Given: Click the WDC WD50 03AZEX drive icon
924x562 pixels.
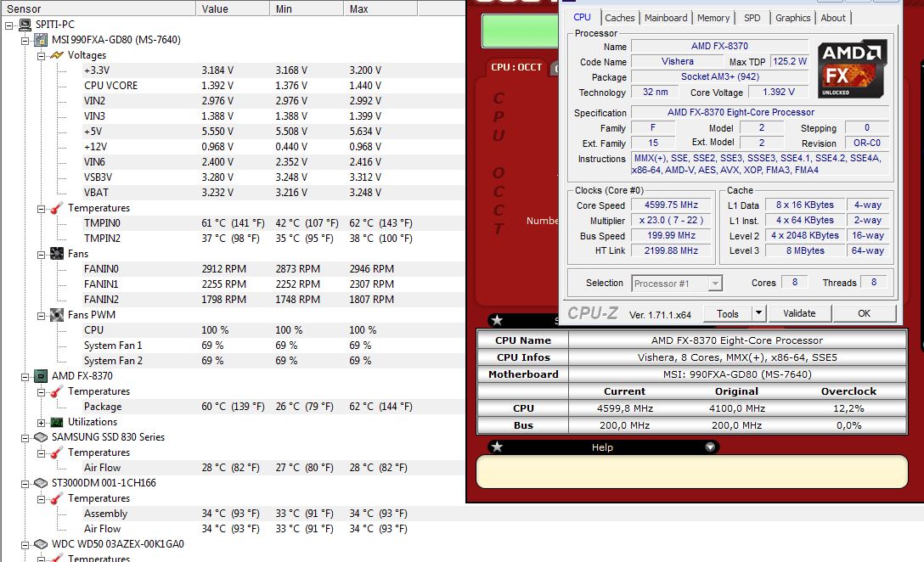Looking at the screenshot, I should coord(41,543).
